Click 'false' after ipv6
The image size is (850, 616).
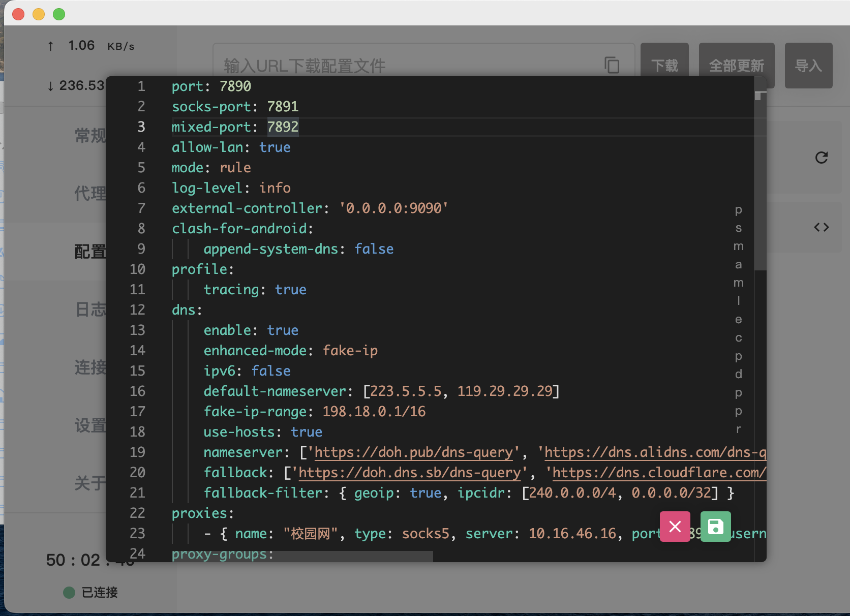(271, 371)
